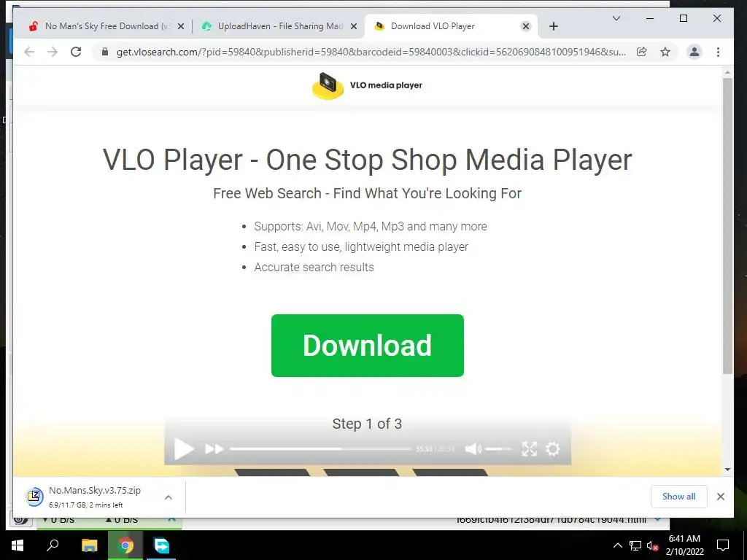
Task: Click the fast-forward icon in player graphic
Action: [214, 448]
